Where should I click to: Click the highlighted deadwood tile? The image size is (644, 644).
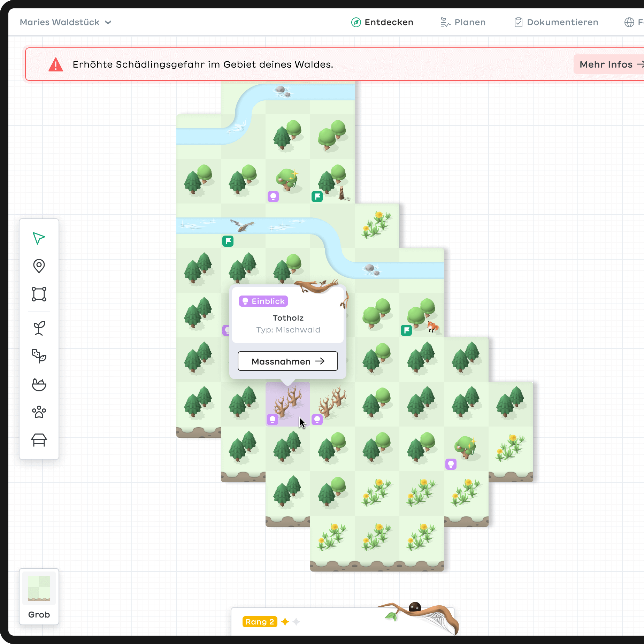pyautogui.click(x=288, y=404)
